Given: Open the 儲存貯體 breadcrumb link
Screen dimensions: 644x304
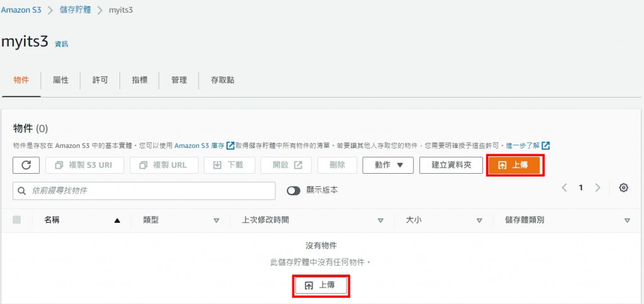Looking at the screenshot, I should pyautogui.click(x=75, y=10).
